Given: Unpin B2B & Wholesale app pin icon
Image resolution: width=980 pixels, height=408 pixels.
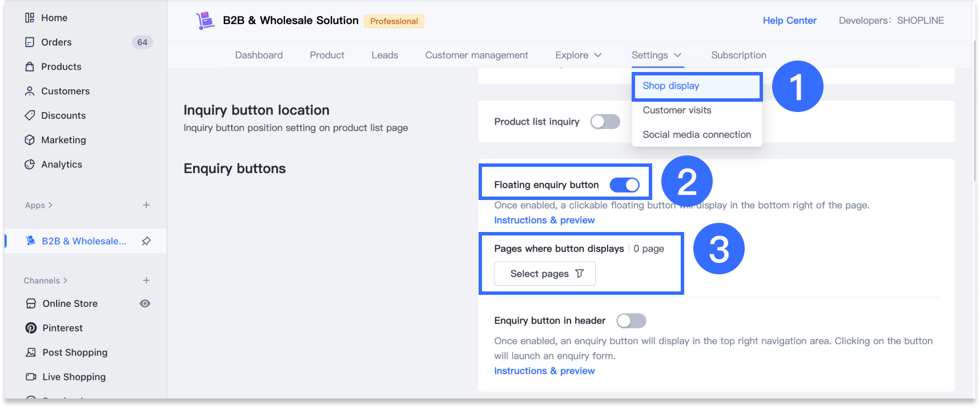Looking at the screenshot, I should click(x=146, y=241).
